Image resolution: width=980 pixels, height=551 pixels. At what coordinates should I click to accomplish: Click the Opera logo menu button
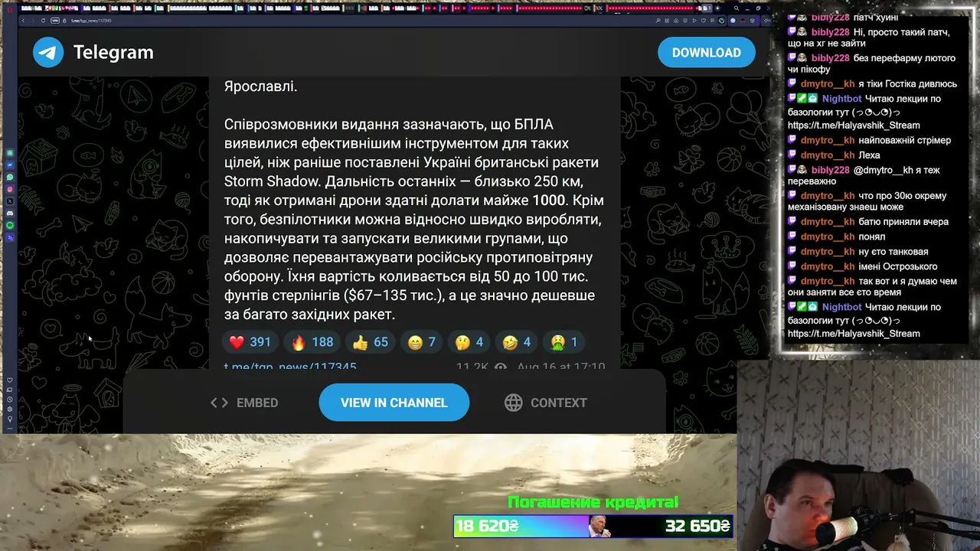10,8
